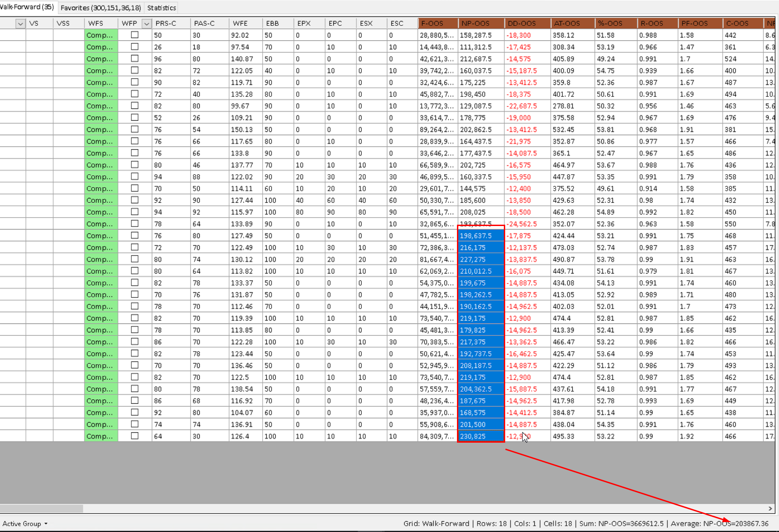Image resolution: width=779 pixels, height=532 pixels.
Task: Tick the WFP checkbox in the WFE 150.13 row
Action: (x=134, y=129)
